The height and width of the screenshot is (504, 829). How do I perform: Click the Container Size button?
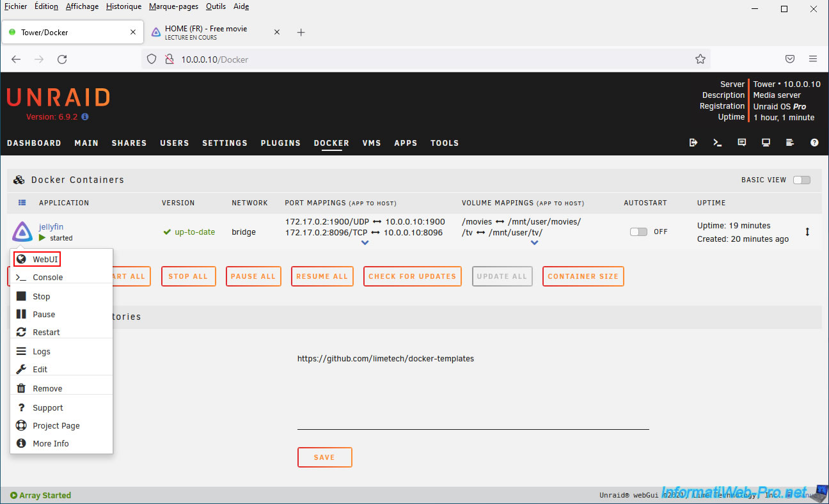[583, 276]
